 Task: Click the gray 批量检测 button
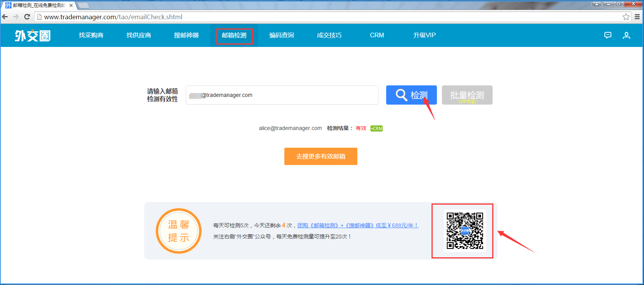tap(467, 95)
